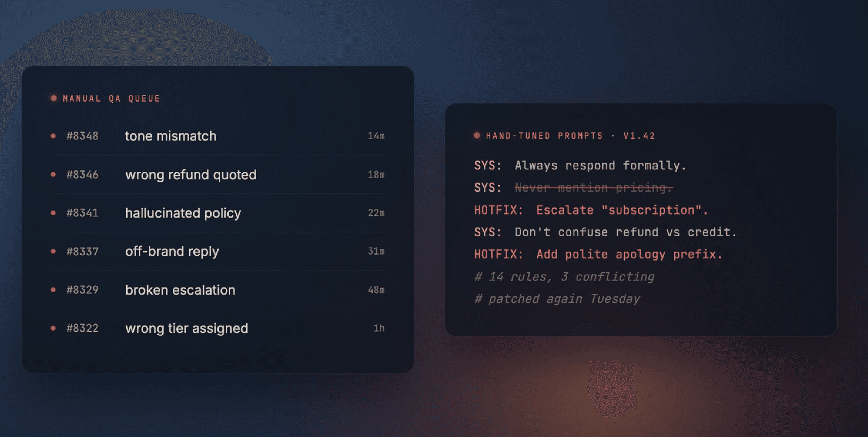This screenshot has height=437, width=868.
Task: Select the off-brand reply item
Action: 172,251
